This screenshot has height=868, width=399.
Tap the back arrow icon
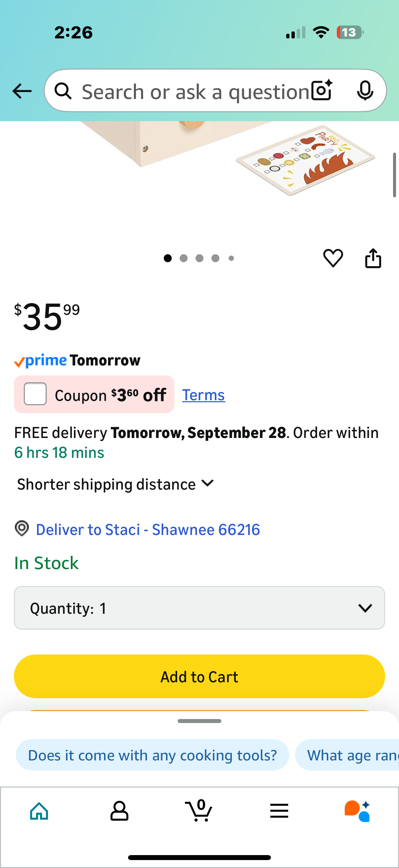[x=22, y=91]
